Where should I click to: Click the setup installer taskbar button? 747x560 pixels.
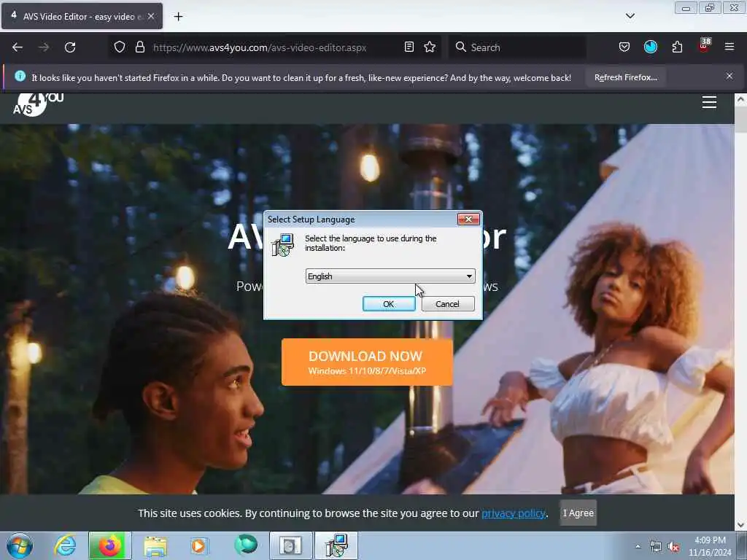point(336,545)
